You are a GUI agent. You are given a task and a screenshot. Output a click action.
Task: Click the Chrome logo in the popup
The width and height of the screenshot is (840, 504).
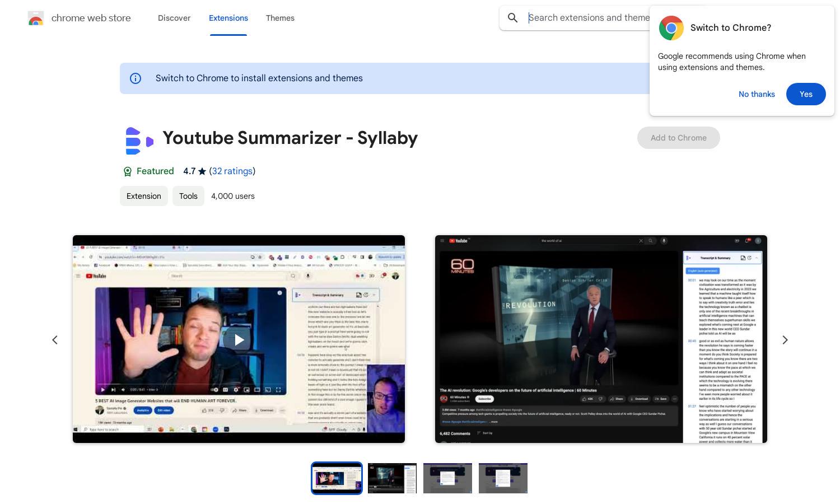[x=671, y=28]
